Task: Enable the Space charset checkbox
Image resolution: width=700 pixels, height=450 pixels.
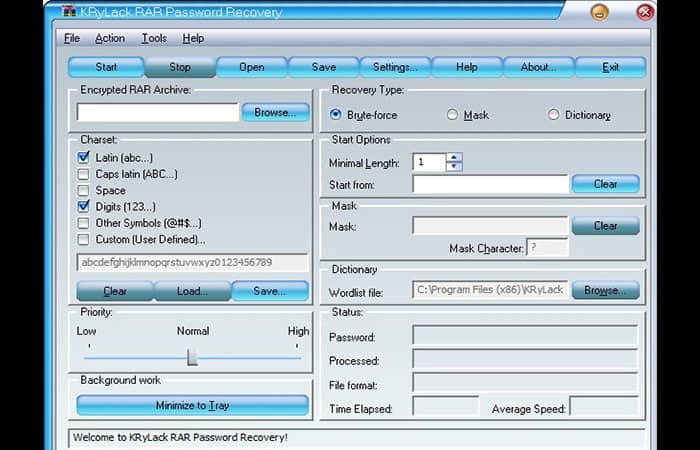Action: point(83,191)
